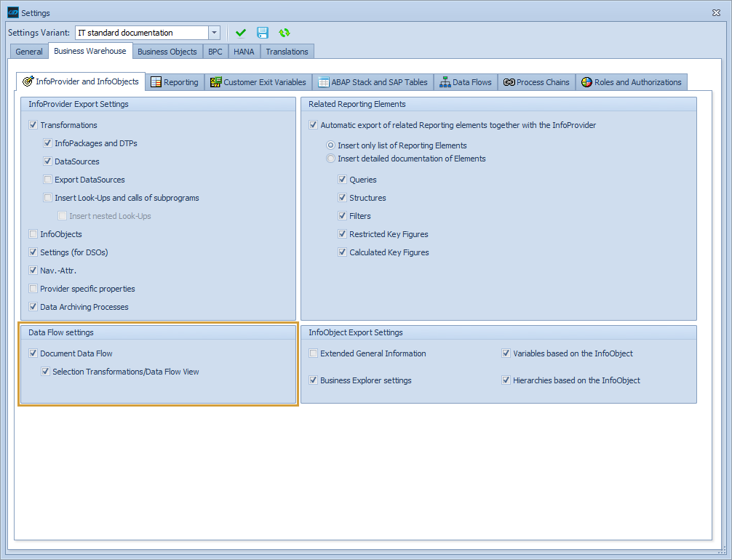
Task: Click the Data Flows hierarchy icon
Action: pyautogui.click(x=445, y=81)
